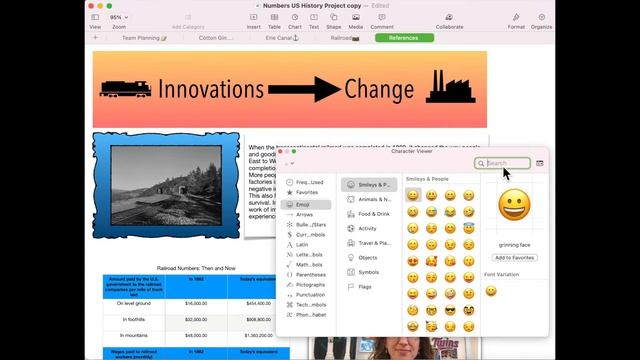The height and width of the screenshot is (360, 640).
Task: Select the sunglasses face emoji
Action: (x=450, y=311)
